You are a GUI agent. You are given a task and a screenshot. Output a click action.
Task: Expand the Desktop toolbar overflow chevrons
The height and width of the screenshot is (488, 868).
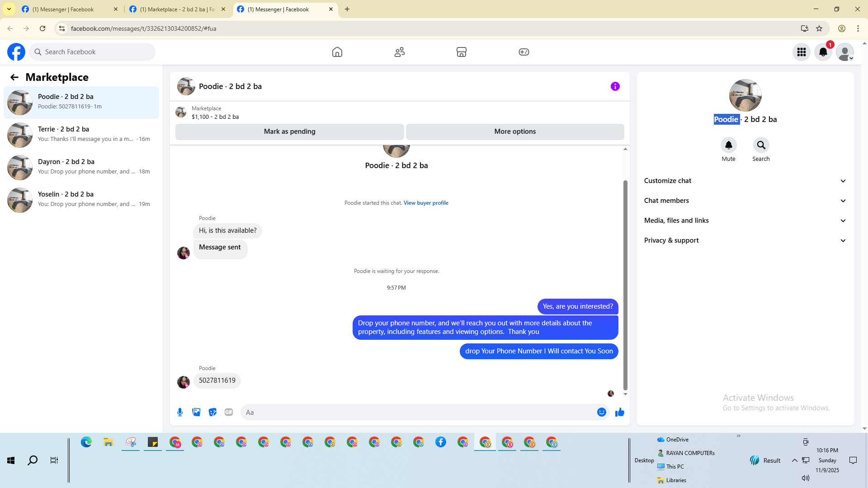pyautogui.click(x=739, y=436)
